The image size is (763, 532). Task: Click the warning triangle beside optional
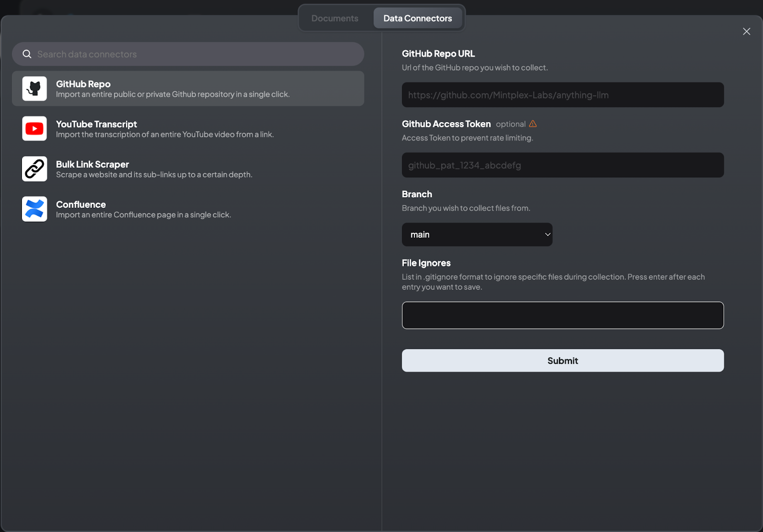(x=533, y=124)
